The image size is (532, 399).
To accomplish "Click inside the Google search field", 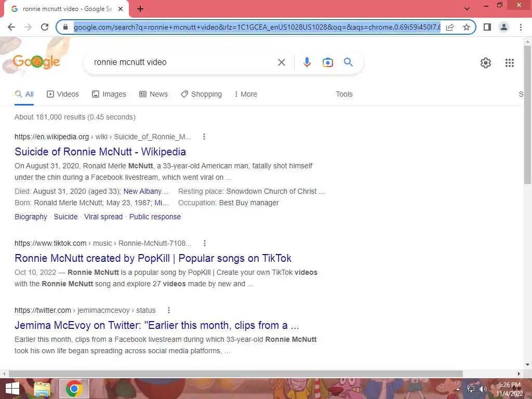I will point(183,62).
